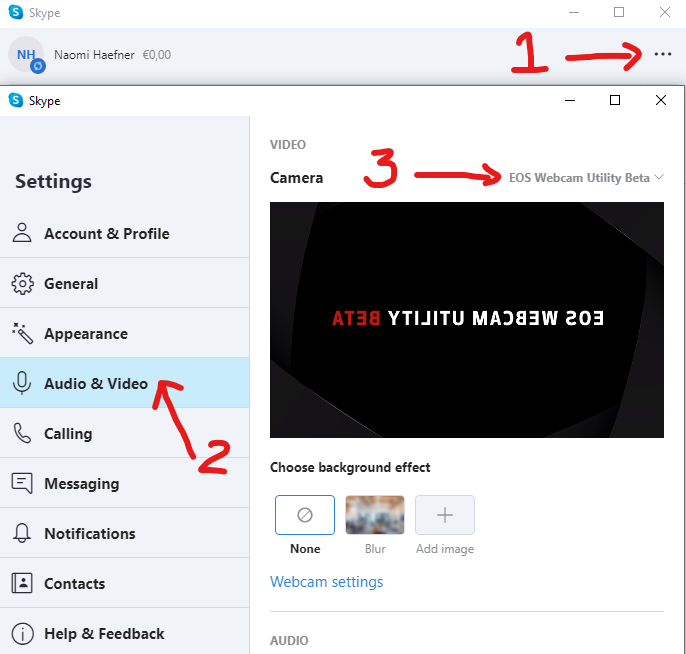Switch to Appearance settings

125,333
